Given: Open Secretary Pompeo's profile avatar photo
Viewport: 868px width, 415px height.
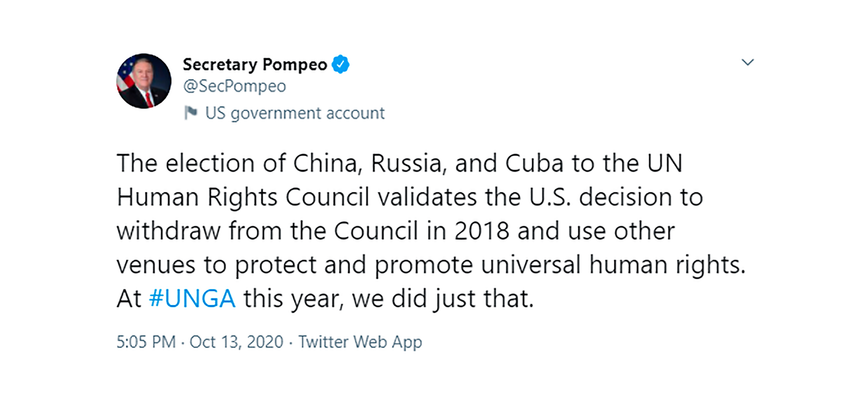Looking at the screenshot, I should tap(144, 81).
